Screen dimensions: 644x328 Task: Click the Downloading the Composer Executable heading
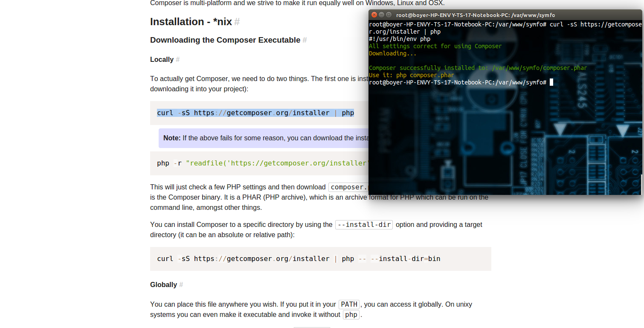coord(225,40)
